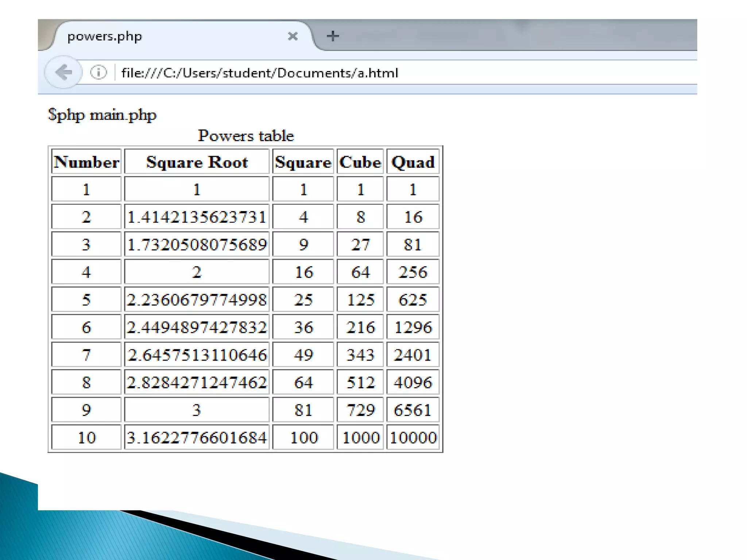Viewport: 747px width, 560px height.
Task: Click the 729 cube cell
Action: 360,410
